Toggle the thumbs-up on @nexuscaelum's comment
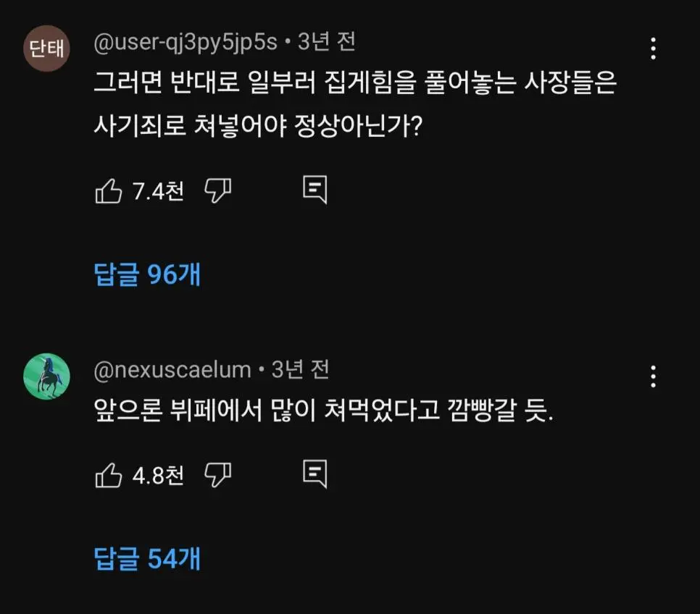The image size is (700, 614). pos(110,475)
